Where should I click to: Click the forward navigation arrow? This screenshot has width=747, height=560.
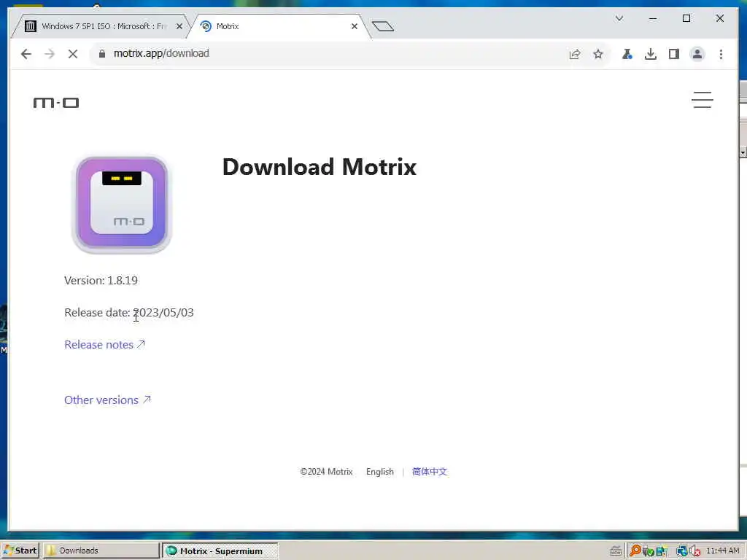point(50,54)
